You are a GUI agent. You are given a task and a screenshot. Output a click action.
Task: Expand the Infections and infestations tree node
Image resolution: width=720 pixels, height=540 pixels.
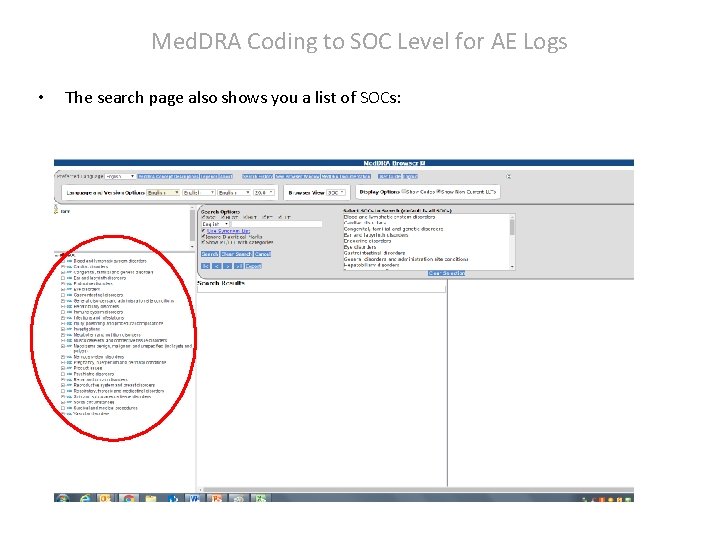click(x=63, y=318)
